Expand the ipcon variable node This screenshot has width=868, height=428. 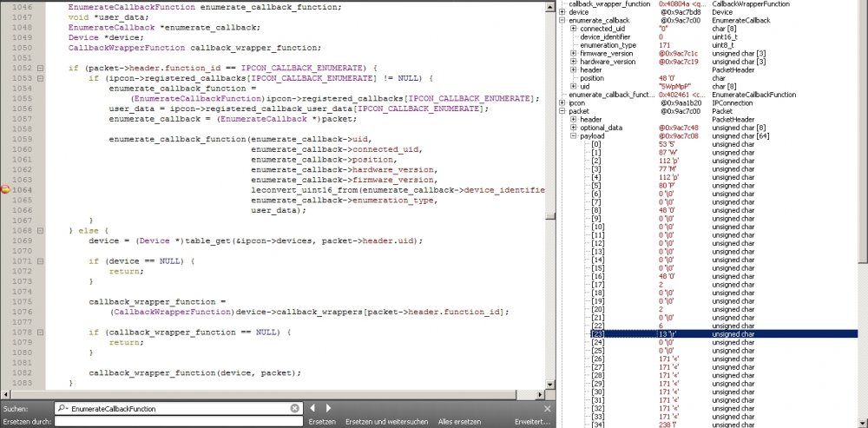[x=563, y=102]
